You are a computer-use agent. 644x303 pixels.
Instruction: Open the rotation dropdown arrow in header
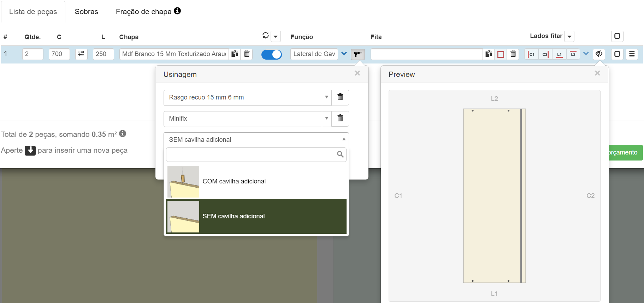pyautogui.click(x=276, y=36)
